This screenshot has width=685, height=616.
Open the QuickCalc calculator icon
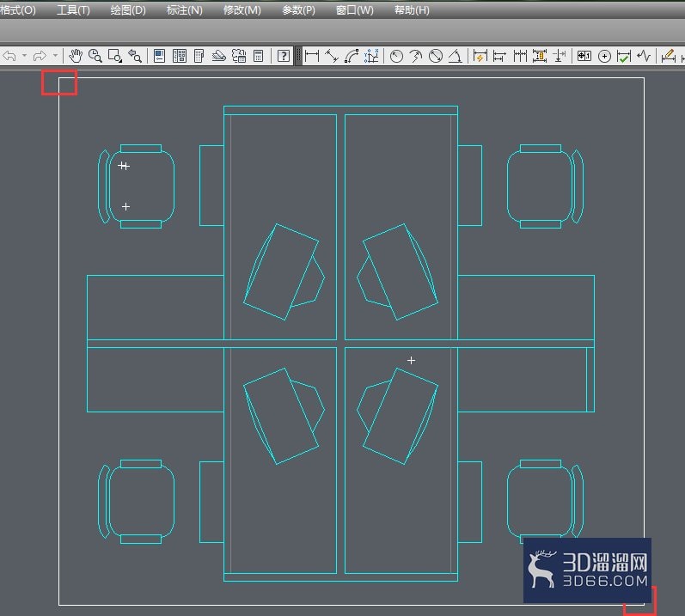point(259,56)
